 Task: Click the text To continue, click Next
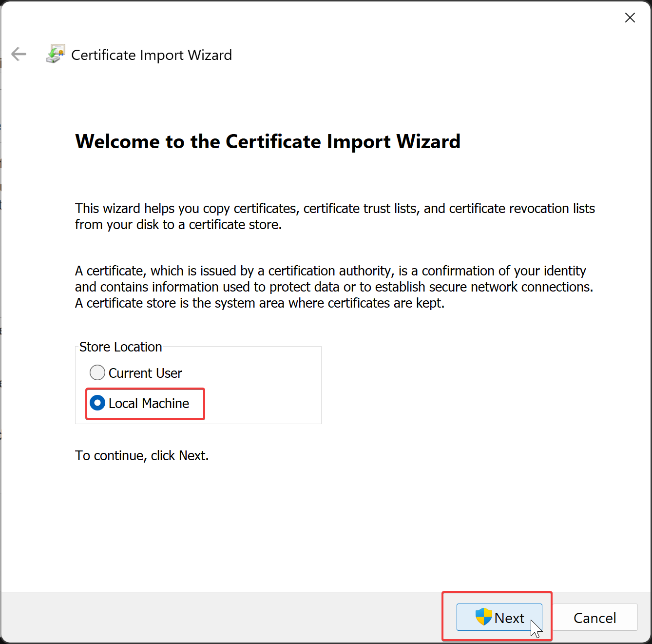141,455
